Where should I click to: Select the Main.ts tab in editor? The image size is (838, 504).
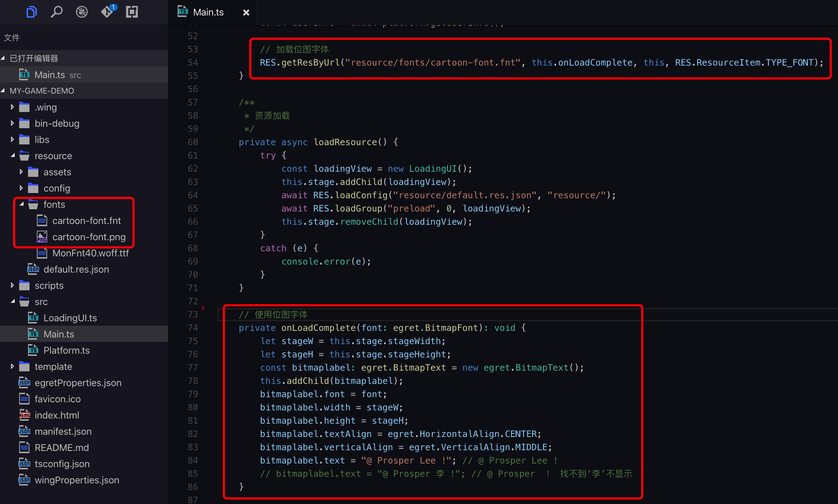[209, 10]
